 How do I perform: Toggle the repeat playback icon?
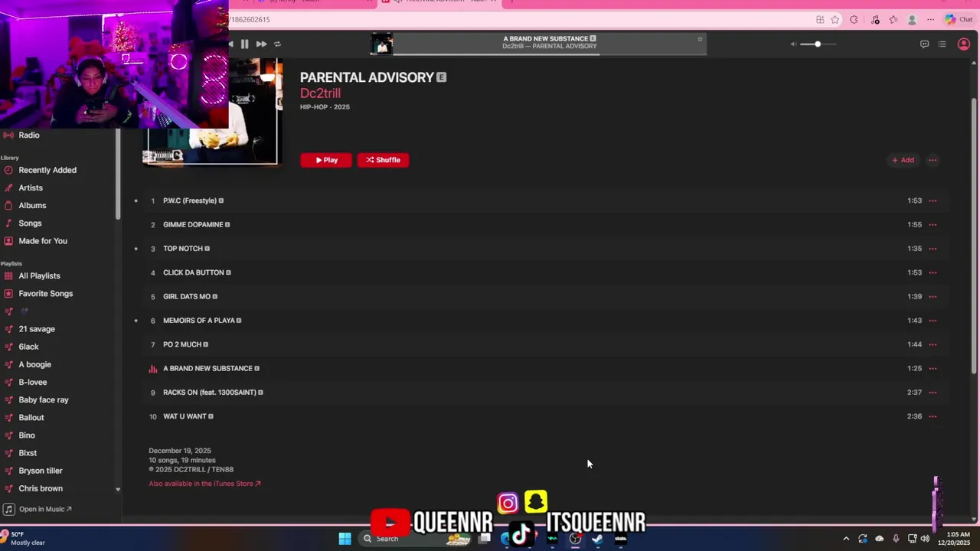click(277, 44)
